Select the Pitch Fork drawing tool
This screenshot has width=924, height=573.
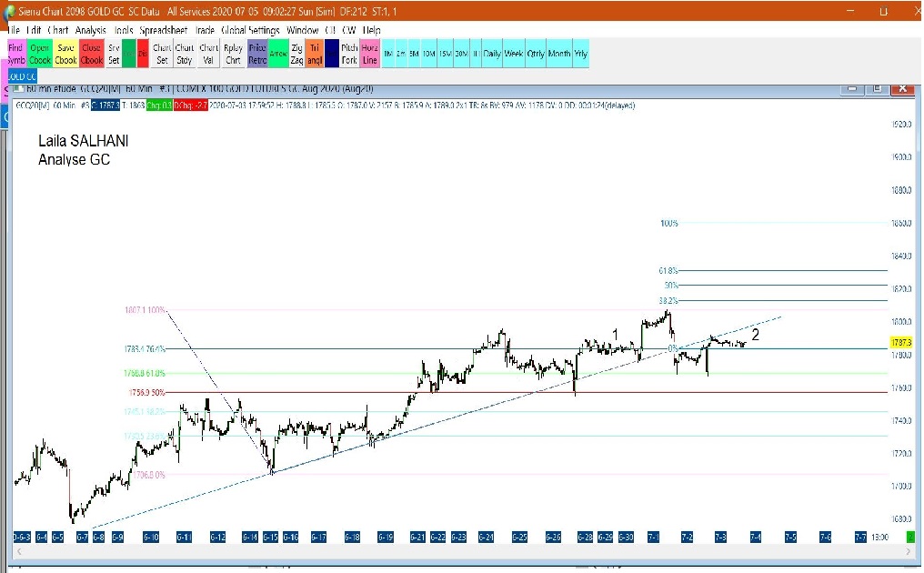tap(349, 54)
